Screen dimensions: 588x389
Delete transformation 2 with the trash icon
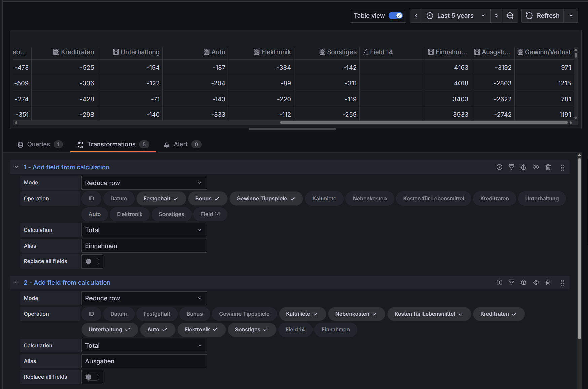(548, 283)
